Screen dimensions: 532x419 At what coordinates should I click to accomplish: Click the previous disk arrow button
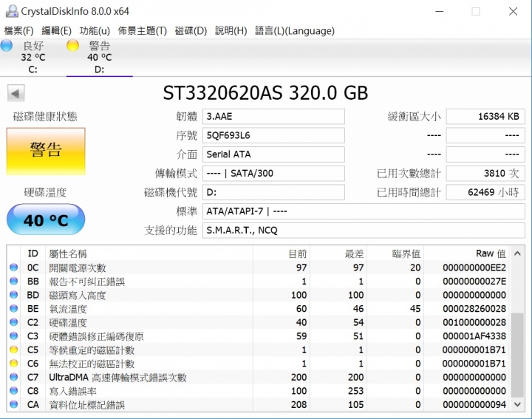pos(16,93)
